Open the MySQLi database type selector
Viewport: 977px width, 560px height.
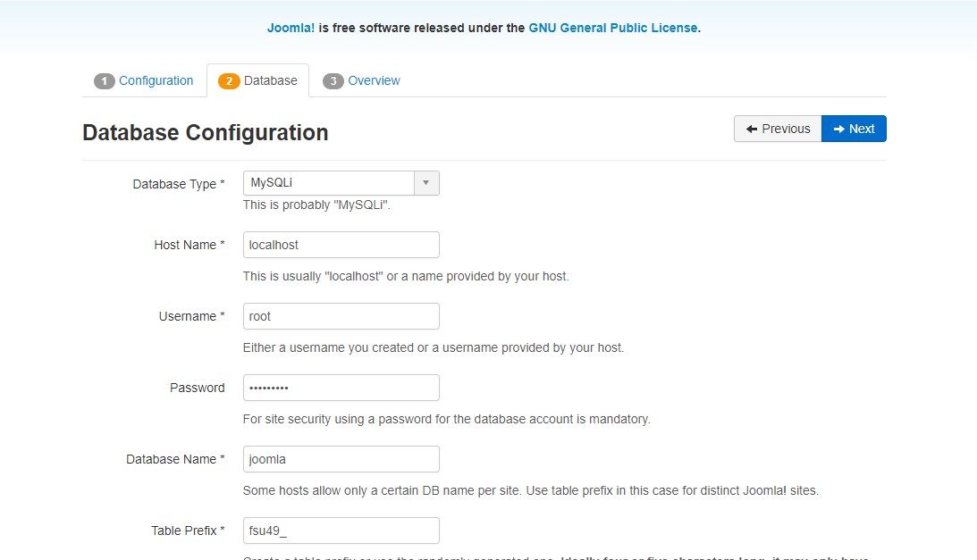point(329,183)
